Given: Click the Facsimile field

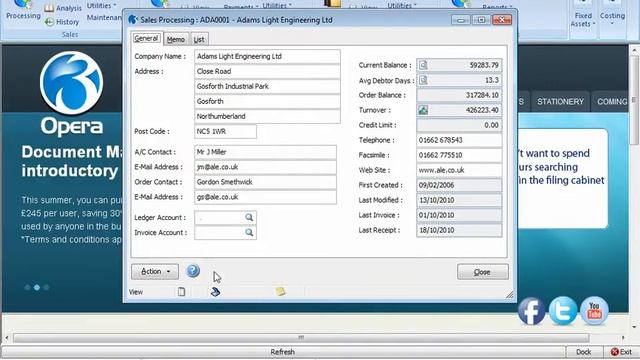Looking at the screenshot, I should 459,155.
